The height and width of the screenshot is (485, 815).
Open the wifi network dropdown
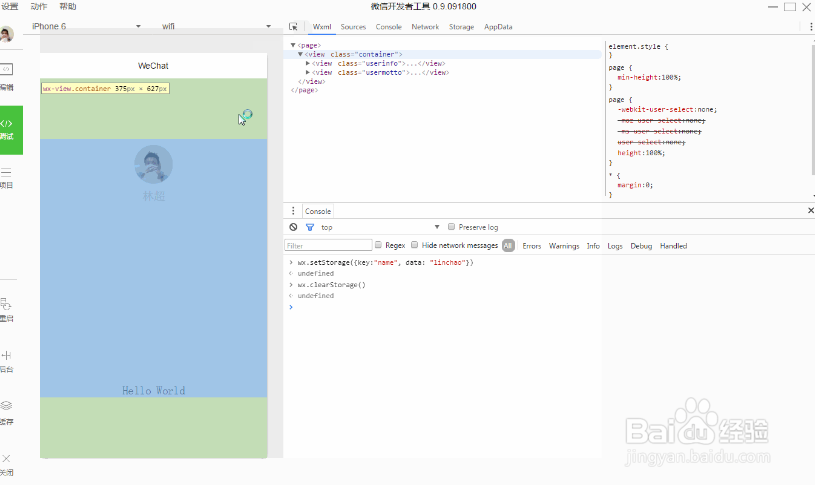[216, 26]
